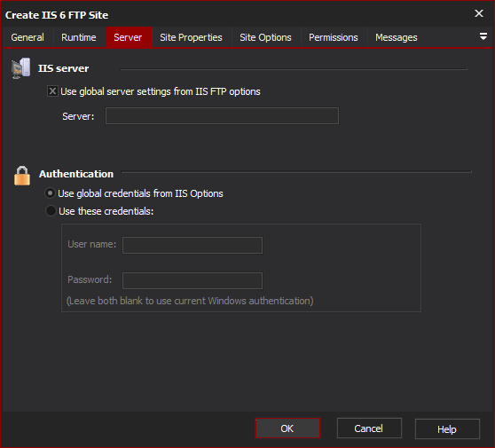Screen dimensions: 495x448
Task: Switch to the Permissions tab
Action: click(x=334, y=37)
